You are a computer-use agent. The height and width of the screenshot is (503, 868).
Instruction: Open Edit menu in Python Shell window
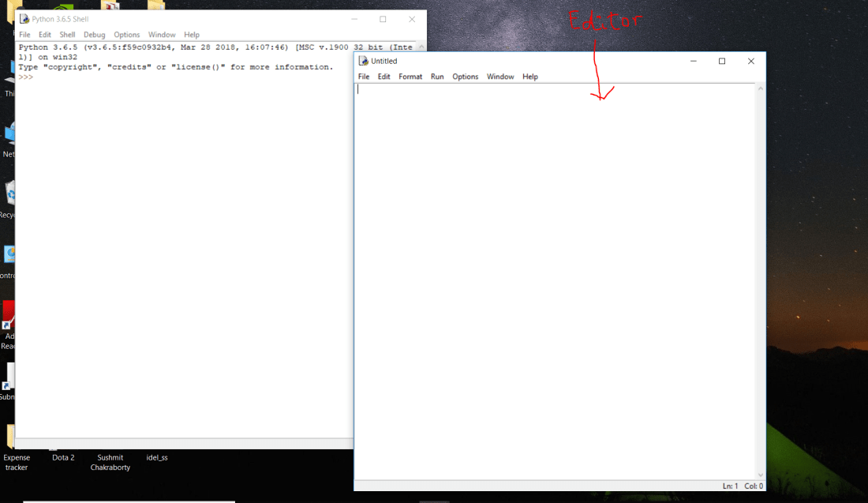[45, 34]
